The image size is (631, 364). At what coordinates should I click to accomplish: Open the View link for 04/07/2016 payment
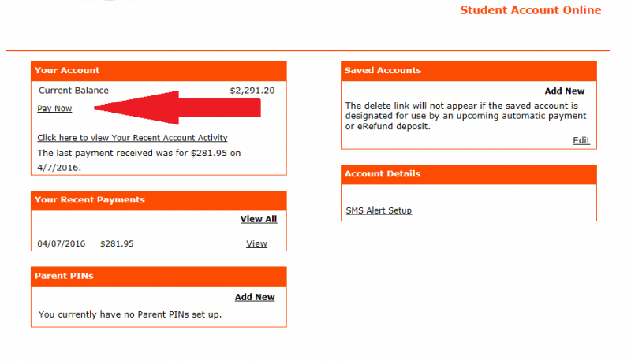click(x=257, y=244)
